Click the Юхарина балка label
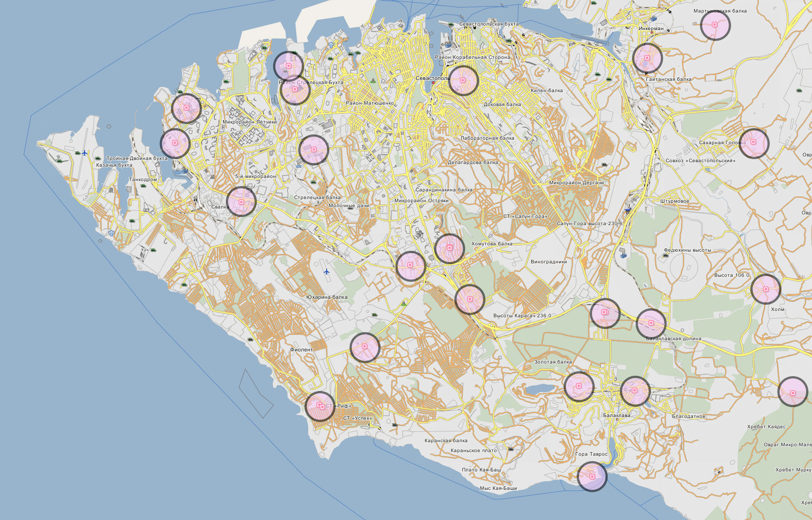Viewport: 812px width, 520px height. [x=327, y=297]
